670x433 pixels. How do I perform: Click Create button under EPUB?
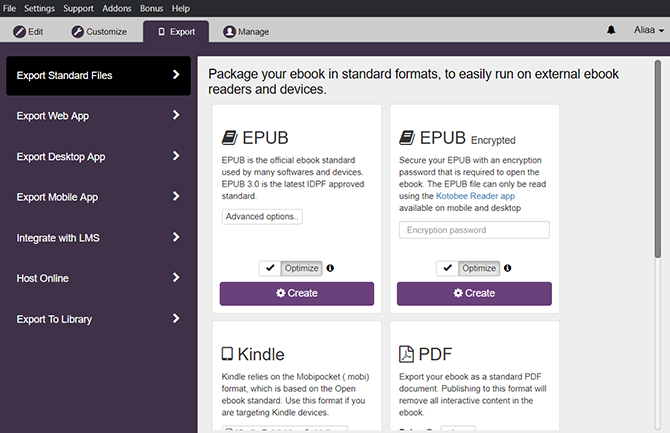tap(297, 293)
